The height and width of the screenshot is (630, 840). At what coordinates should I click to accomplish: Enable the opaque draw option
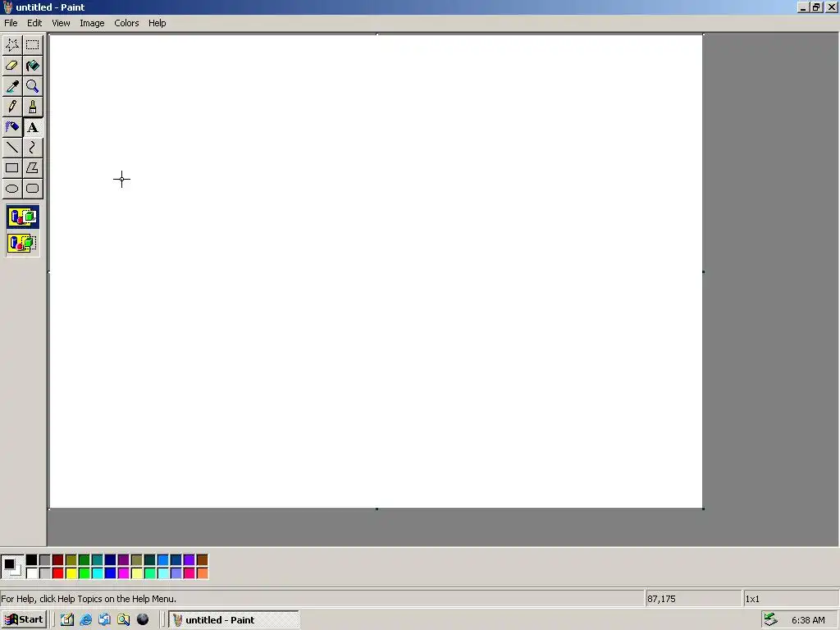coord(23,217)
